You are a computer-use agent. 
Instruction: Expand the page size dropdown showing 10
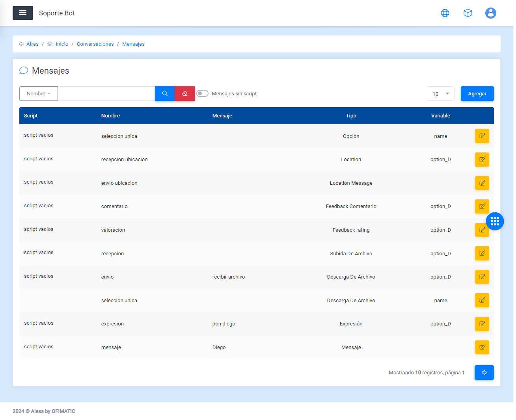(x=440, y=94)
